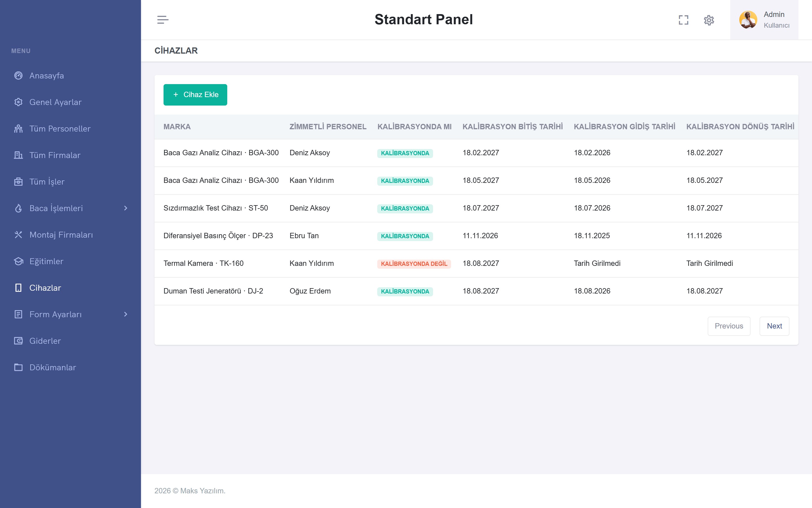
Task: Click the Montaj Firmaları tools icon
Action: pos(18,235)
